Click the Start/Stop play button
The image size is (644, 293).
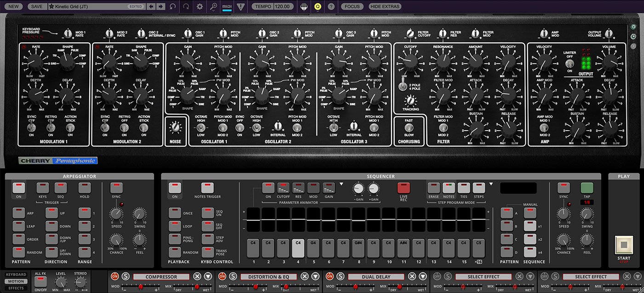click(x=624, y=245)
